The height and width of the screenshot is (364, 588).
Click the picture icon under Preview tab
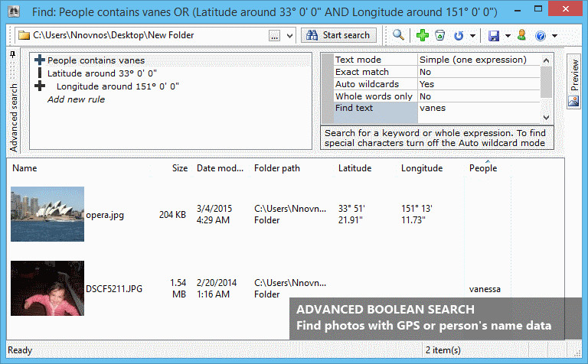[573, 102]
